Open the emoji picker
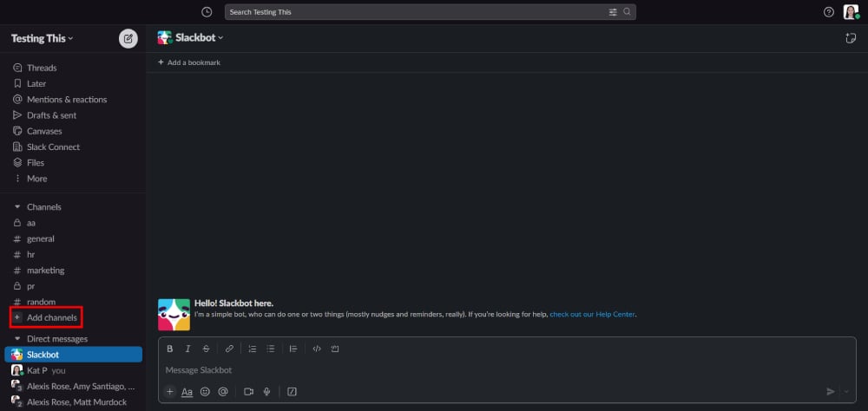 point(205,392)
